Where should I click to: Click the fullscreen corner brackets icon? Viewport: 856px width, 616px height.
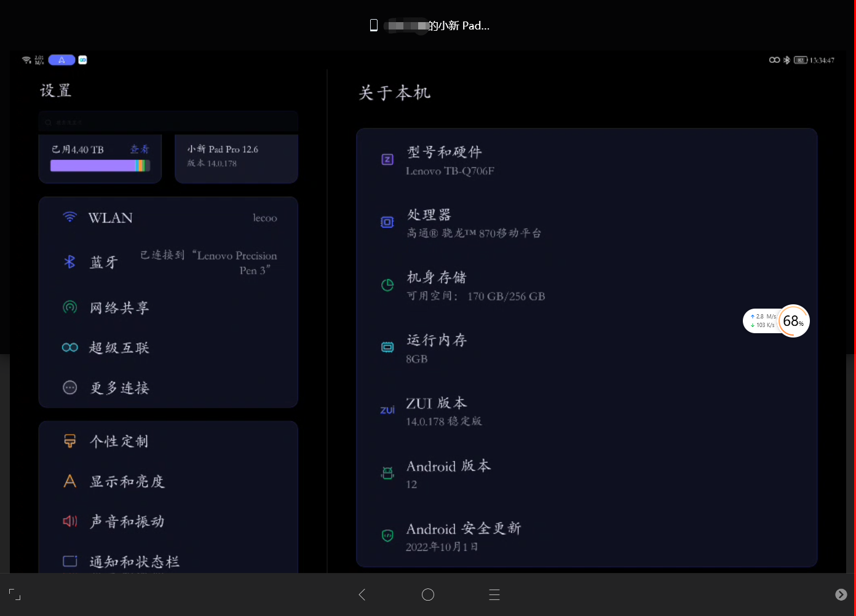tap(15, 594)
